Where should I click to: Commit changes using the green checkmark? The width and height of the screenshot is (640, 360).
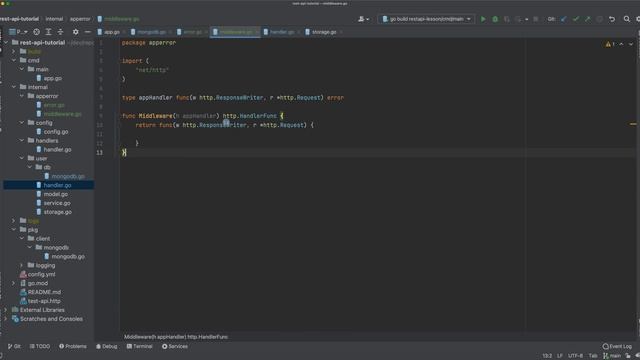(x=576, y=19)
